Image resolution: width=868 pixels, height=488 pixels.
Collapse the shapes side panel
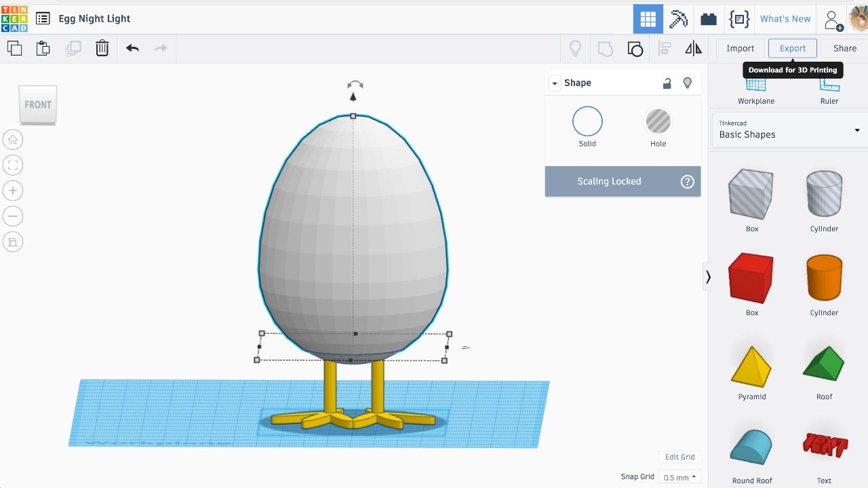(708, 277)
